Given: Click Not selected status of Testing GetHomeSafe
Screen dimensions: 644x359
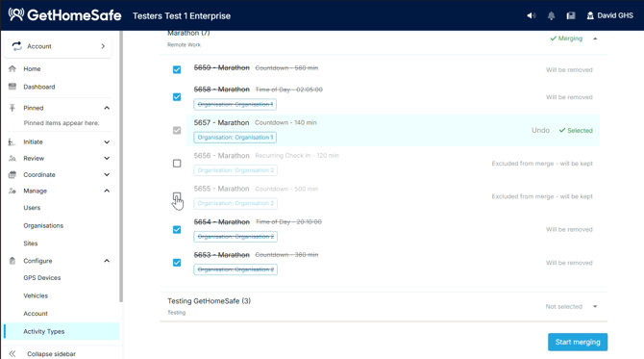Looking at the screenshot, I should tap(563, 306).
